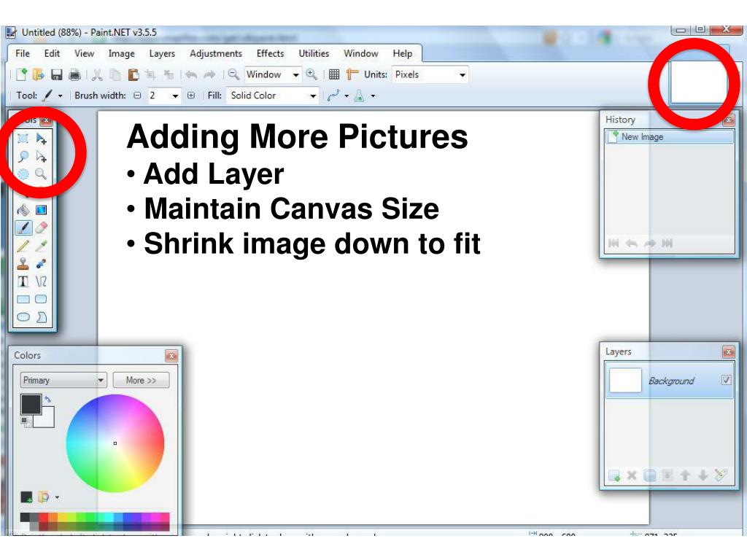This screenshot has height=560, width=747.
Task: Select the Eraser tool
Action: pyautogui.click(x=42, y=227)
